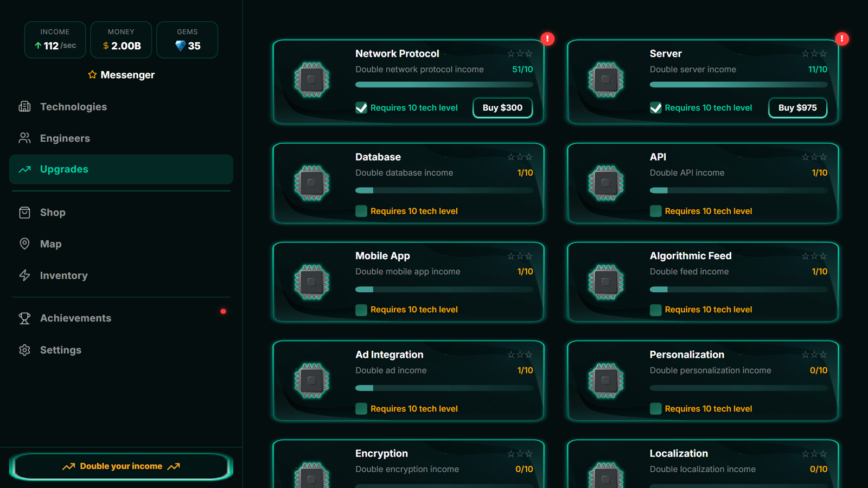Click the Money stat box
Image resolution: width=868 pixels, height=488 pixels.
tap(121, 40)
